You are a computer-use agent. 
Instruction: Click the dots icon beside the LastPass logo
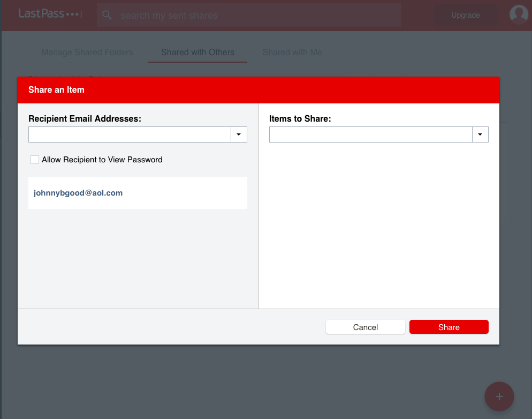click(x=74, y=14)
